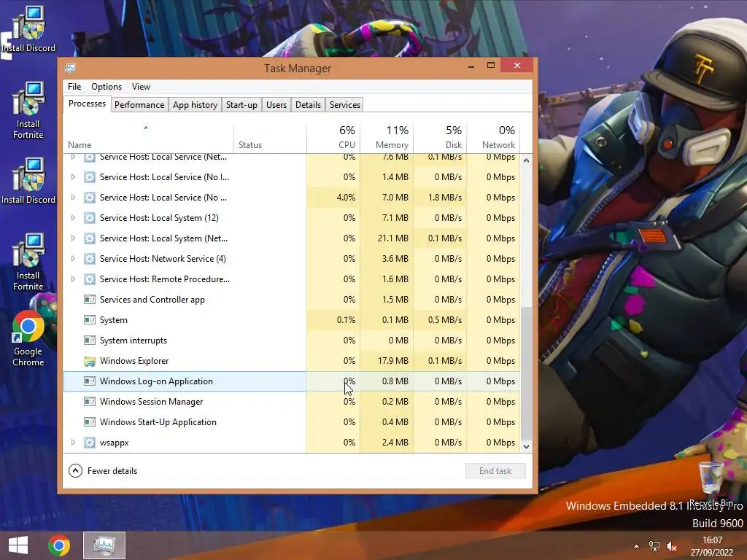Open the Install Discord icon at top of desktop
The image size is (747, 560).
(28, 28)
